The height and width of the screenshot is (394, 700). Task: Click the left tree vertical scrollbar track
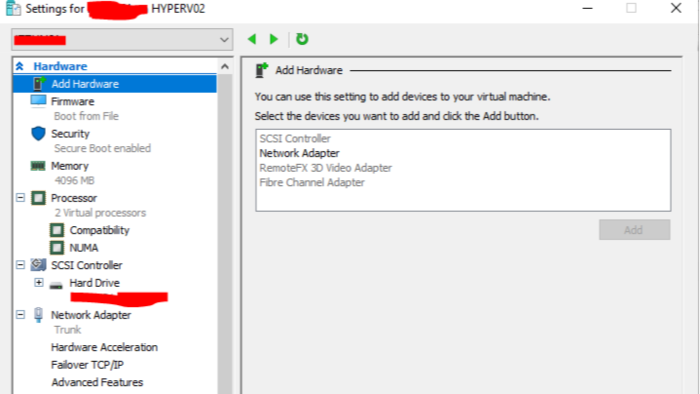pyautogui.click(x=225, y=234)
